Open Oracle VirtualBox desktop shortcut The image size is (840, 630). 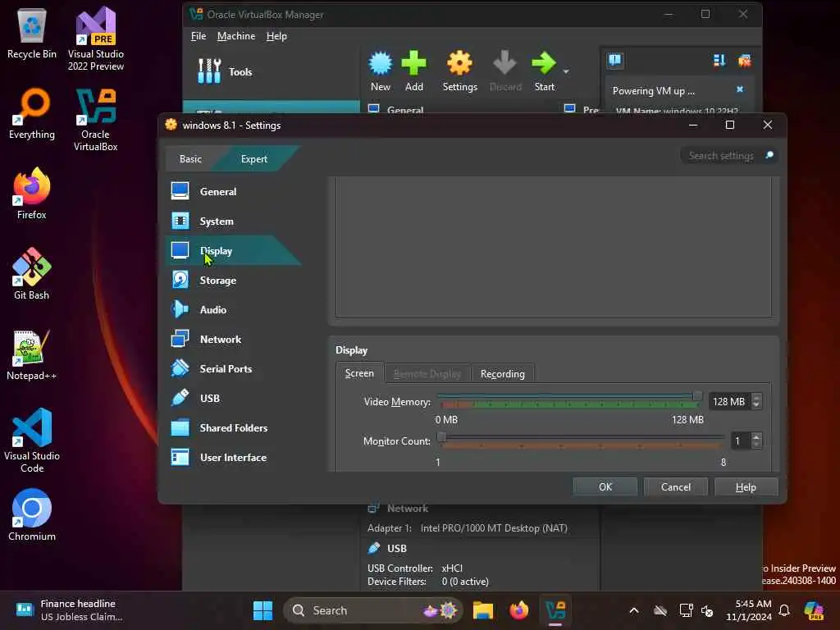95,121
